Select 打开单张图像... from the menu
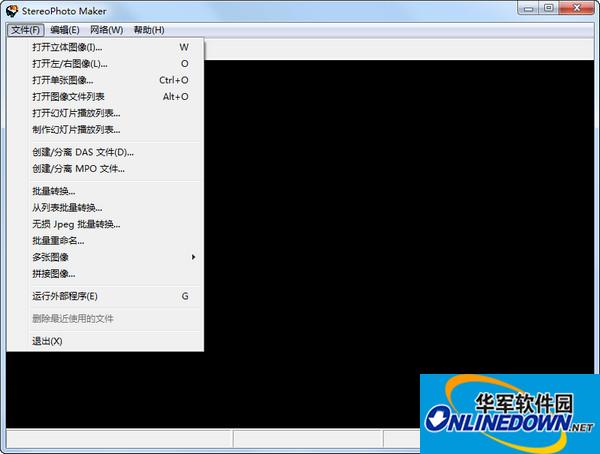600x454 pixels. [x=105, y=80]
